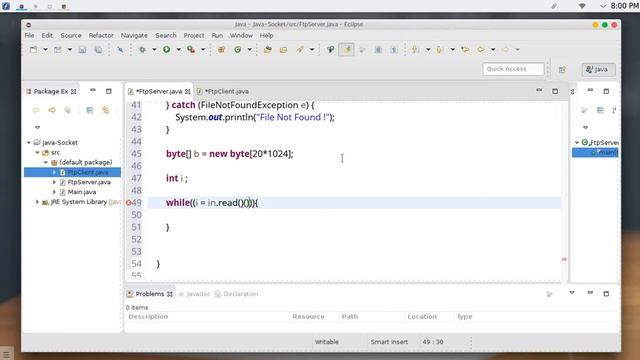Click Package Explorer forward arrow icon
The width and height of the screenshot is (640, 360).
pyautogui.click(x=52, y=110)
